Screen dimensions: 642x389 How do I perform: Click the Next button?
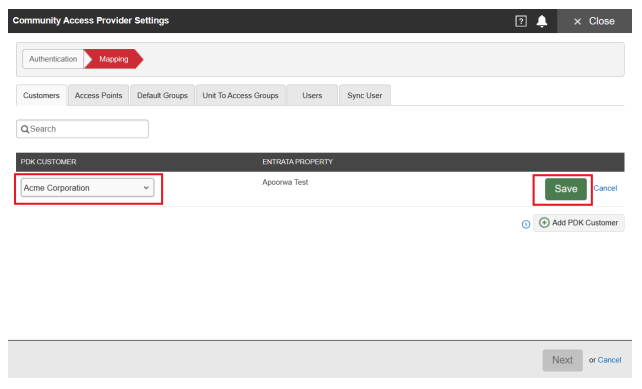pyautogui.click(x=562, y=360)
